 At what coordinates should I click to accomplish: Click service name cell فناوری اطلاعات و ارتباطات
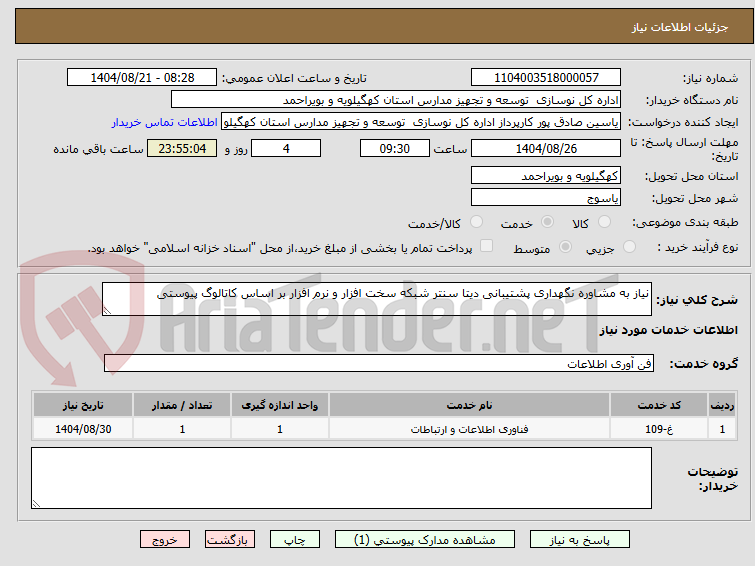[469, 429]
